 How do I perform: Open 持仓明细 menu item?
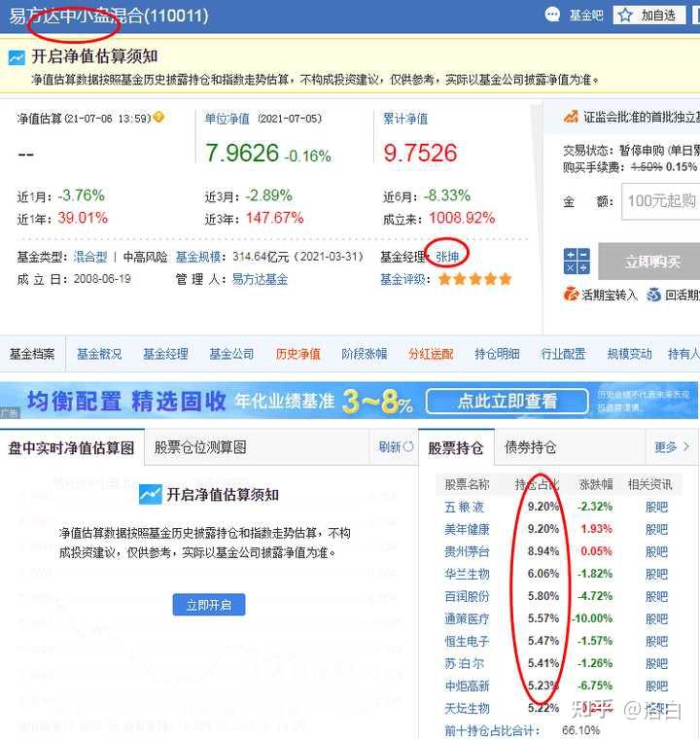[497, 354]
